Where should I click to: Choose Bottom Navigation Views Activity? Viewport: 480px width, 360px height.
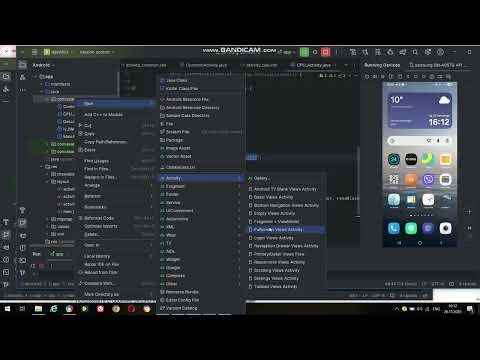click(286, 205)
